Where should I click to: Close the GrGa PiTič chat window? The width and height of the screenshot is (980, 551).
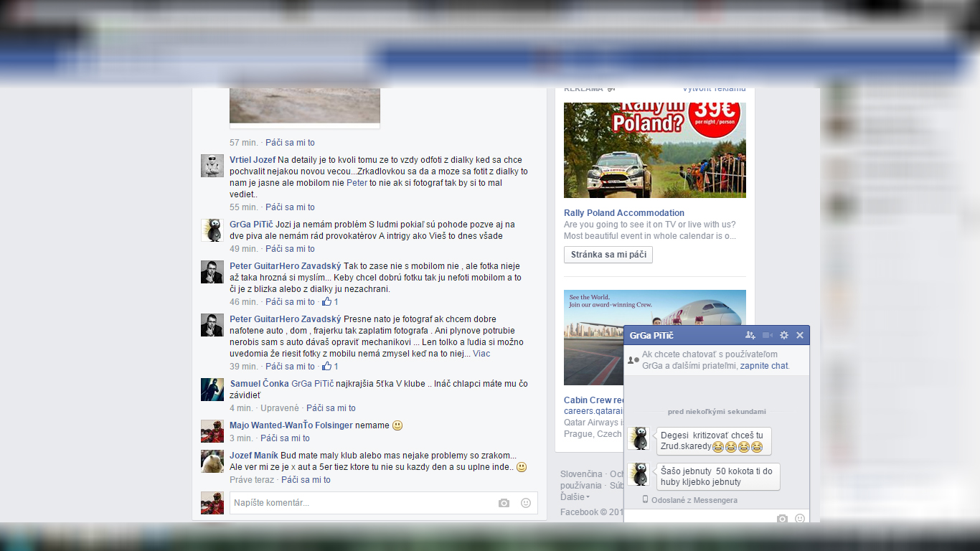click(x=800, y=335)
